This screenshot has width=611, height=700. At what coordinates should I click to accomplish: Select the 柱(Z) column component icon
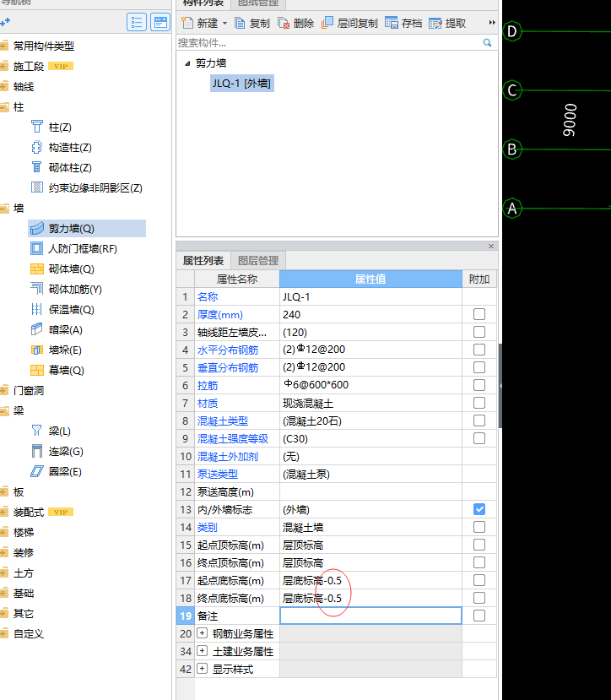click(x=37, y=127)
